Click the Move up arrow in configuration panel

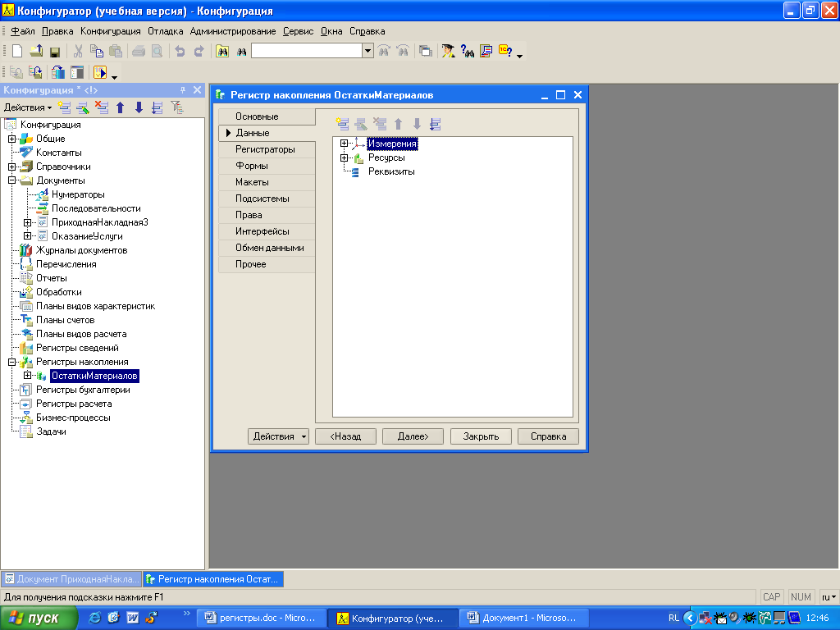pyautogui.click(x=120, y=107)
